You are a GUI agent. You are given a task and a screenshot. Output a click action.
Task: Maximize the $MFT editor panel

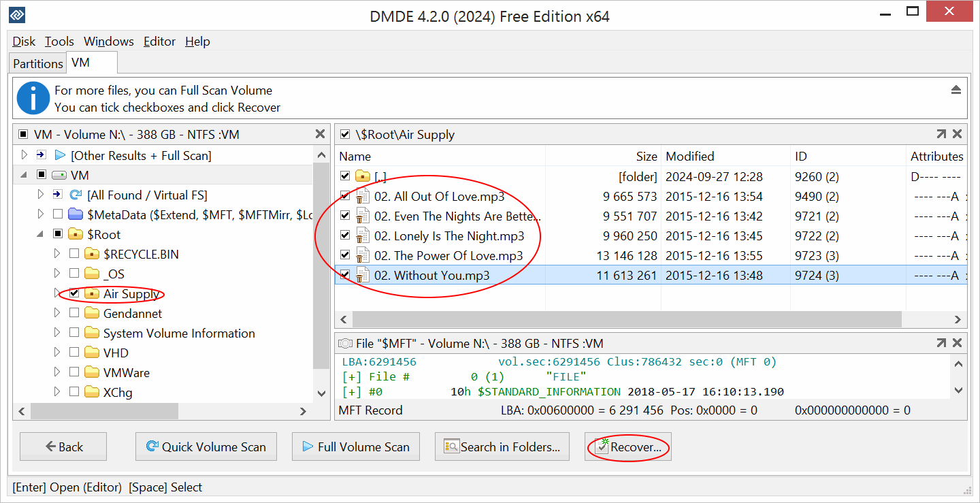[941, 343]
